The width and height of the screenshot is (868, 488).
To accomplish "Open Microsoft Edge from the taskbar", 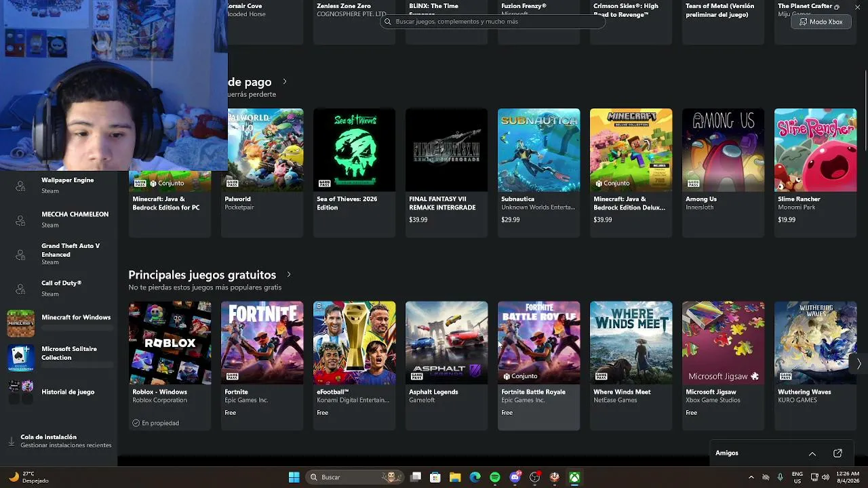I will point(475,477).
